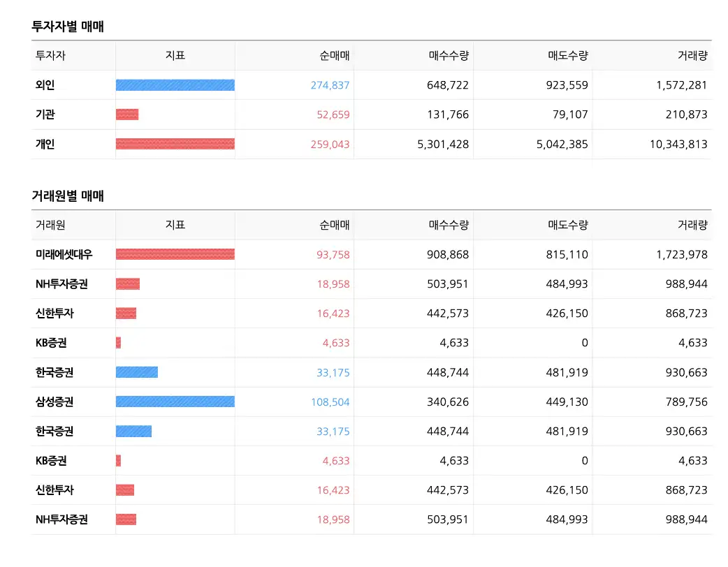The height and width of the screenshot is (567, 728).
Task: Click the red indicator bar for 미래에셋대우
Action: pyautogui.click(x=175, y=254)
